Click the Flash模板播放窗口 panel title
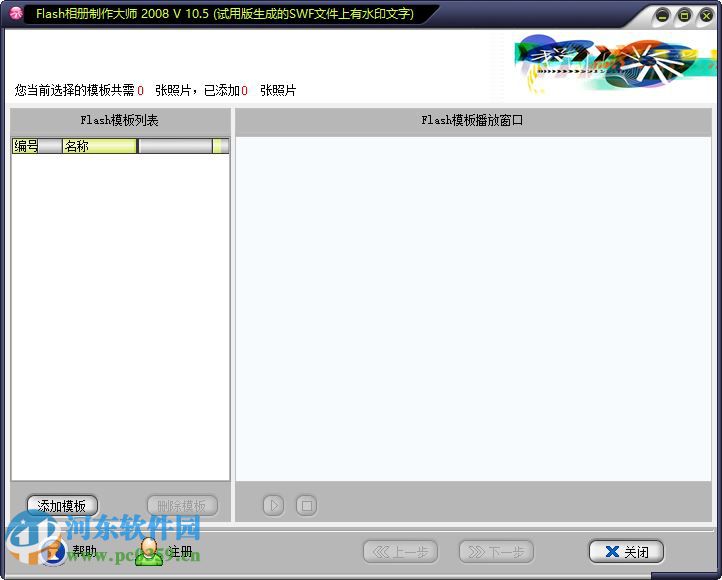The height and width of the screenshot is (580, 722). pos(472,120)
